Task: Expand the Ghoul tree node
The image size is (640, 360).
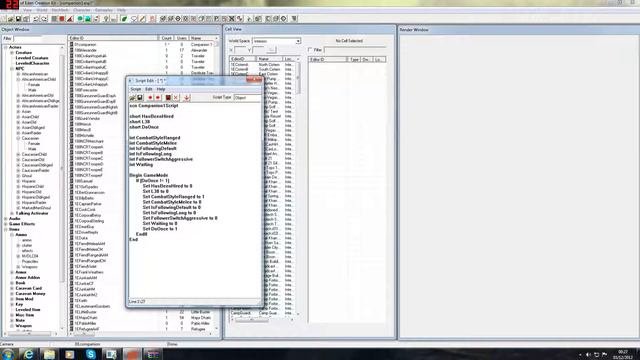Action: (18, 176)
